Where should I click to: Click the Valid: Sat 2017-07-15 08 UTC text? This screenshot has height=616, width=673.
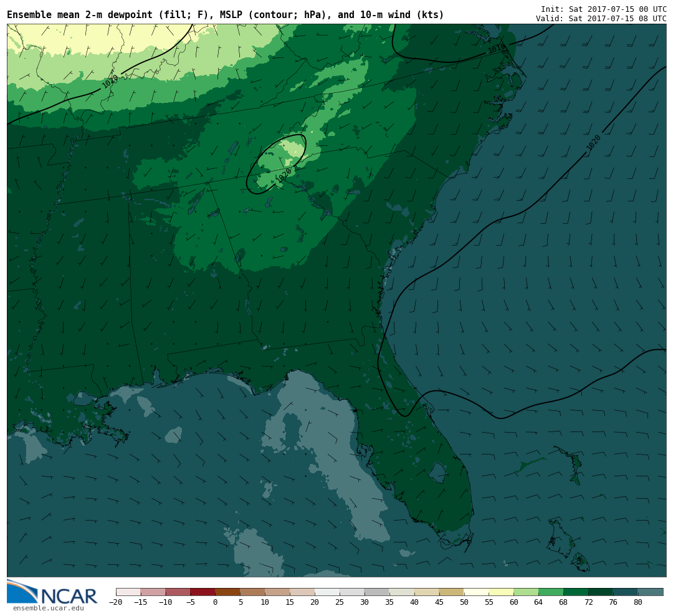(x=601, y=19)
